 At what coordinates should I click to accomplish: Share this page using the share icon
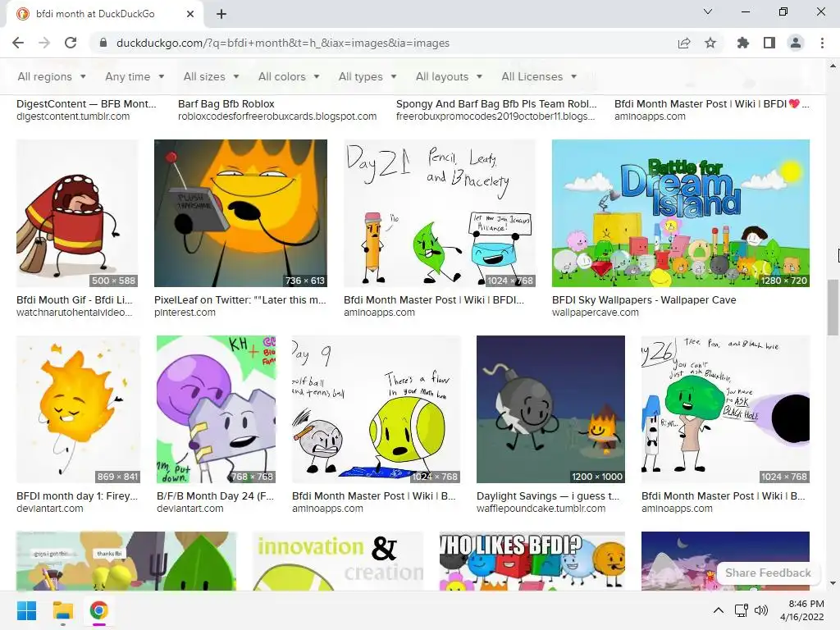684,43
